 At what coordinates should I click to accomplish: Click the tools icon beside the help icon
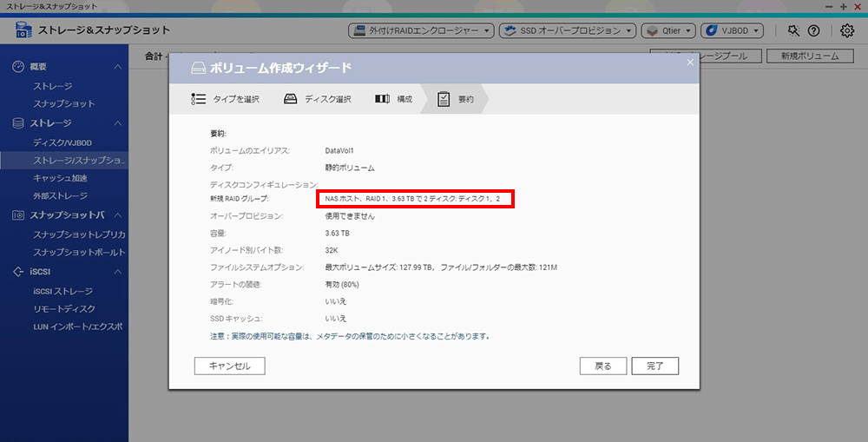click(793, 30)
